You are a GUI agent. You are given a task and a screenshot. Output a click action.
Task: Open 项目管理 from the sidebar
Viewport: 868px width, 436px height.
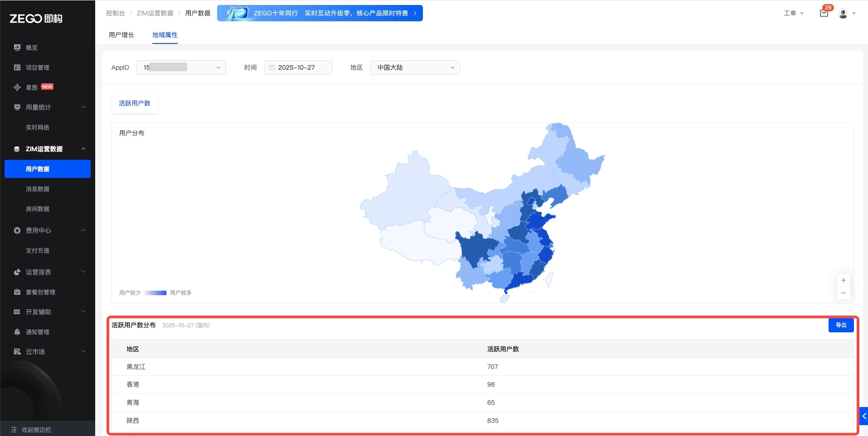(38, 67)
